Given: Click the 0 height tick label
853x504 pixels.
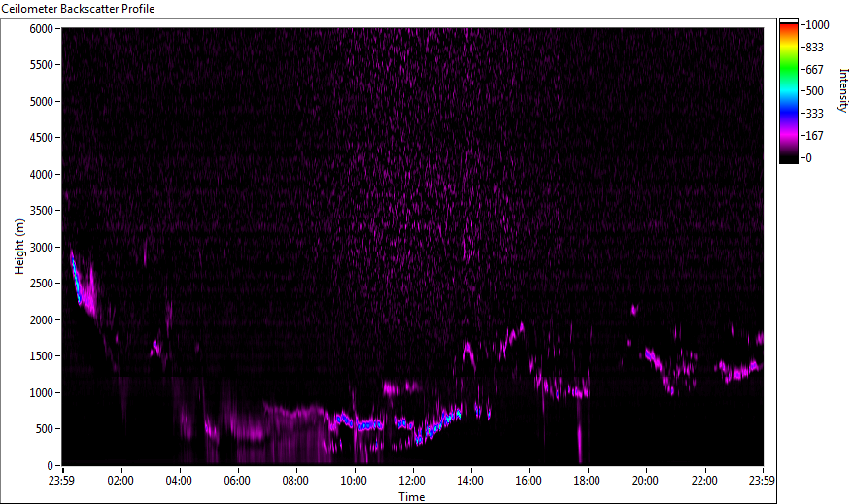Looking at the screenshot, I should point(51,466).
